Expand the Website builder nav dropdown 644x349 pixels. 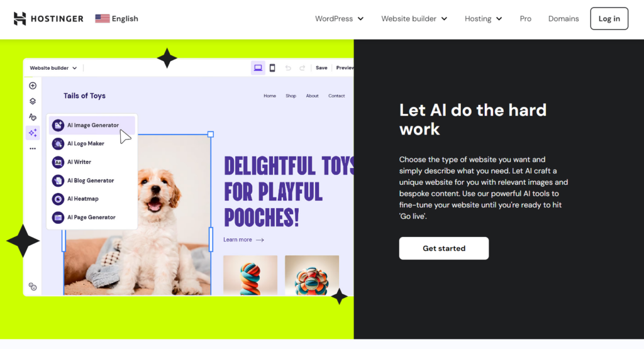[414, 18]
